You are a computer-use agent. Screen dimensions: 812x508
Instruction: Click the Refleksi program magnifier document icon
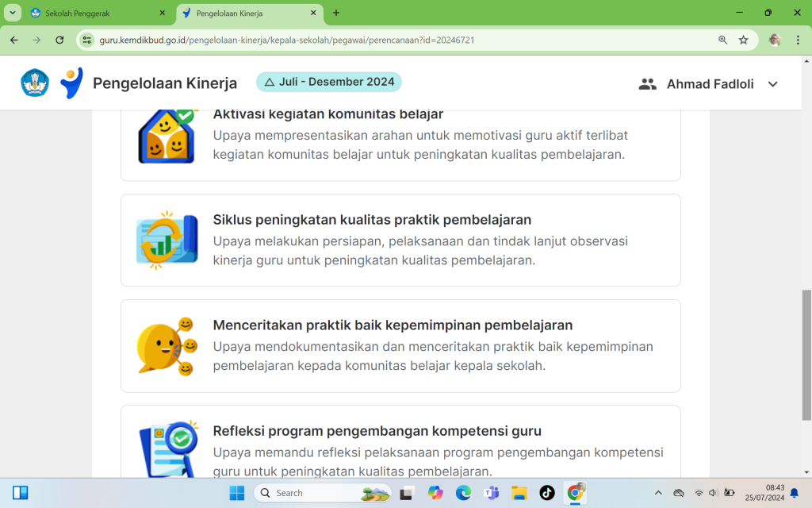pyautogui.click(x=167, y=449)
